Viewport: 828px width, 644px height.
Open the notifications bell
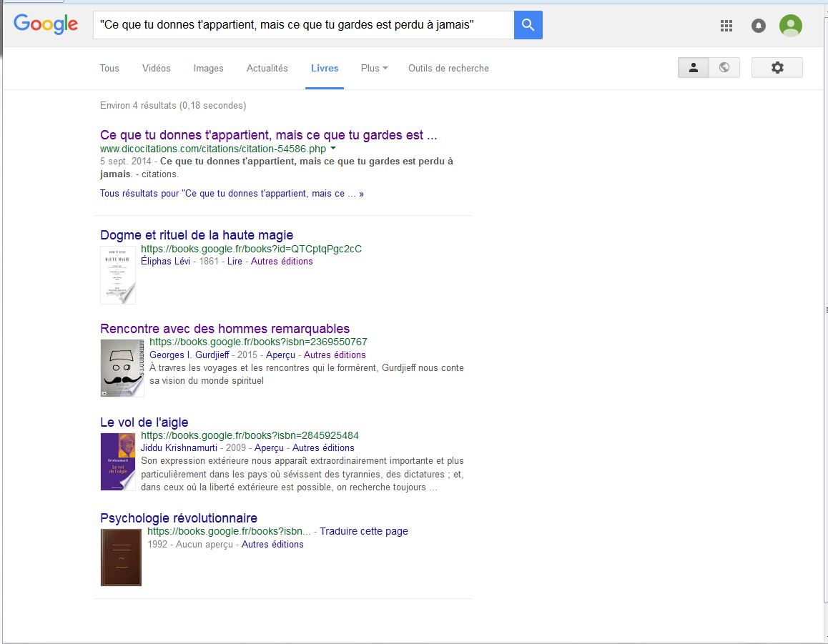[759, 25]
